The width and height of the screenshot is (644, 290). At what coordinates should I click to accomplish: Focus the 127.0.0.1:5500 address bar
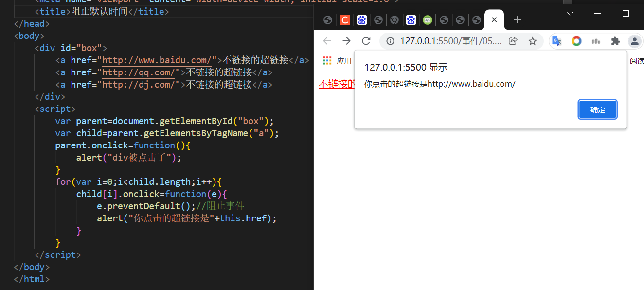(x=450, y=41)
